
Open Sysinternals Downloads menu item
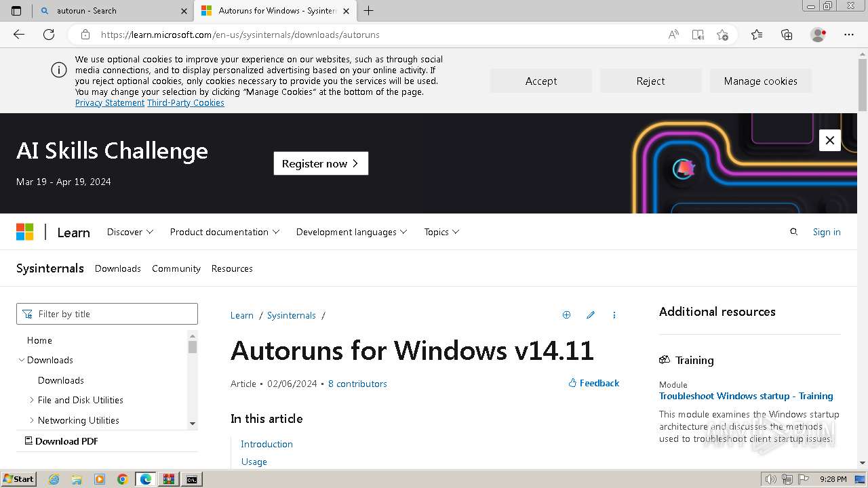118,268
